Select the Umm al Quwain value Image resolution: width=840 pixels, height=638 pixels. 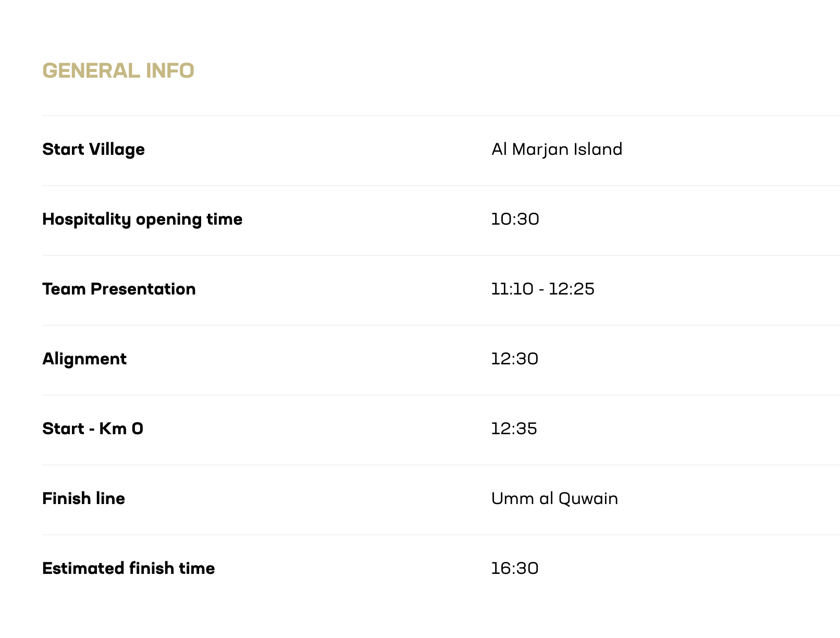point(554,499)
